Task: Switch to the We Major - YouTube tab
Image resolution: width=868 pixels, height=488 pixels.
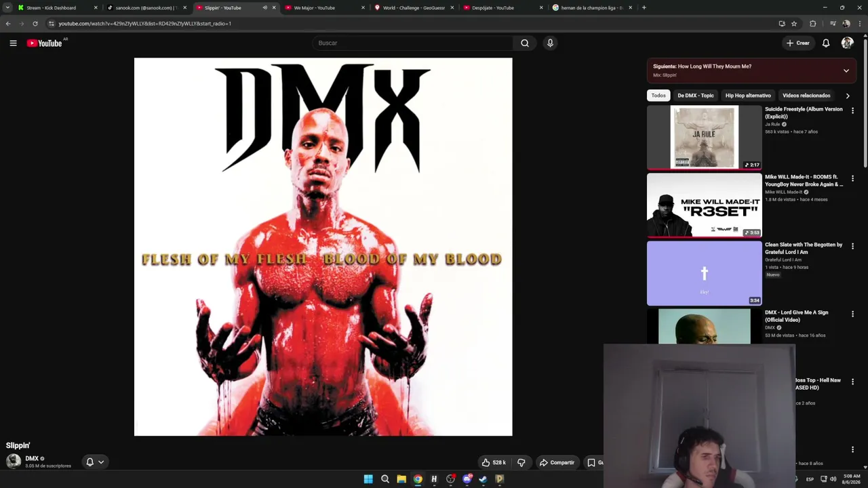Action: click(325, 7)
